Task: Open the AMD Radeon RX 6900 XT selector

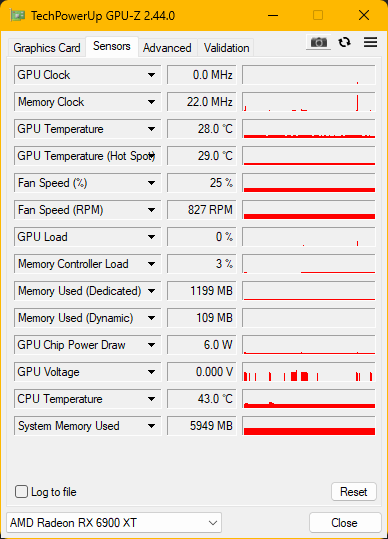Action: [114, 523]
